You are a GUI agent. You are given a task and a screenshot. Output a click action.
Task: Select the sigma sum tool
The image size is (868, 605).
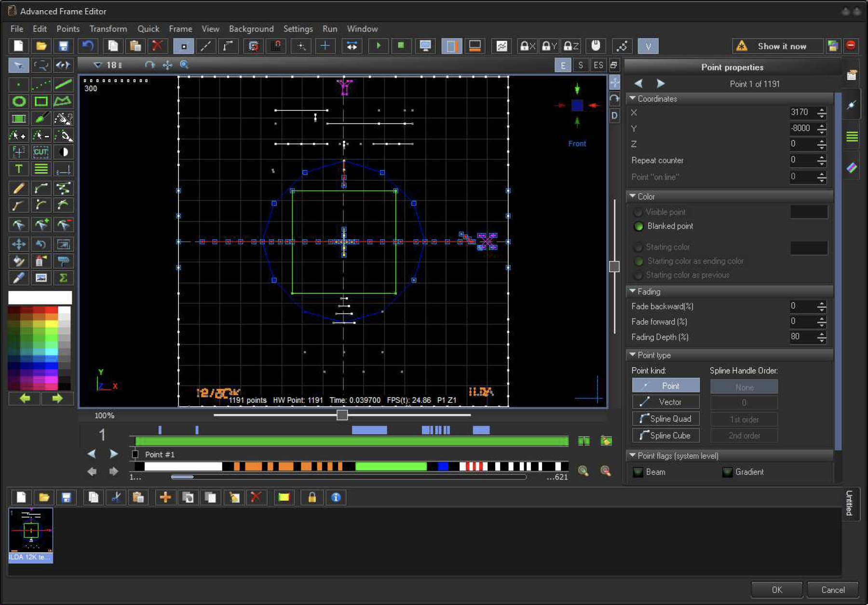point(63,278)
